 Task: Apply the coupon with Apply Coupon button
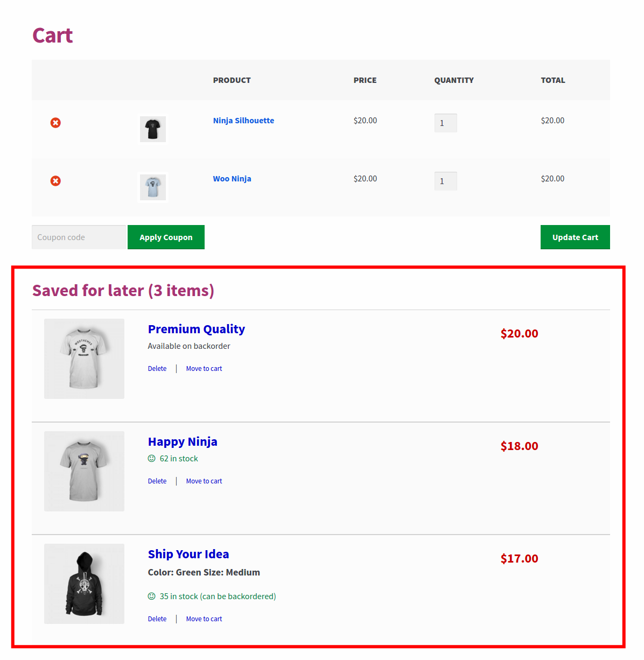tap(166, 237)
